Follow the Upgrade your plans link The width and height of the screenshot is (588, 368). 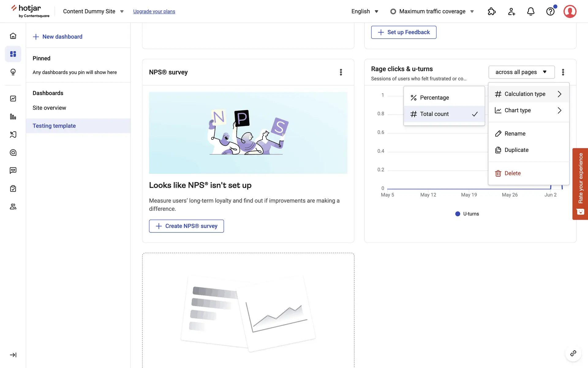point(154,11)
